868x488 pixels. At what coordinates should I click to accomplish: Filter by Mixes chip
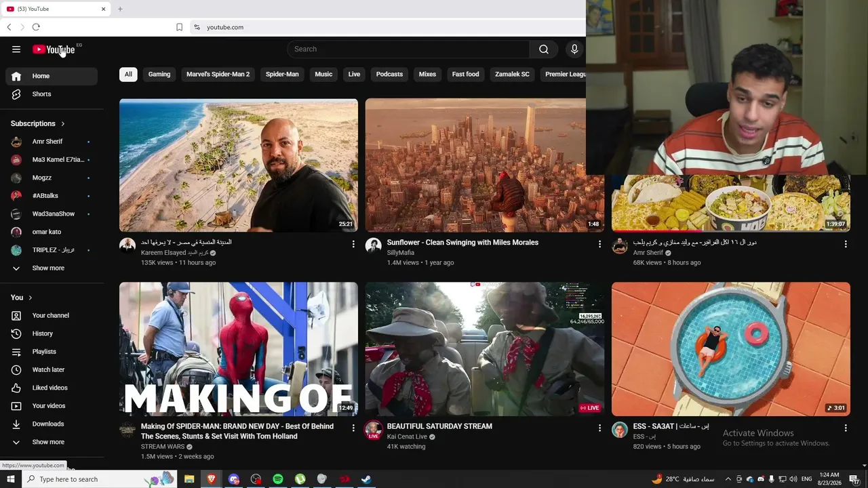click(x=427, y=75)
